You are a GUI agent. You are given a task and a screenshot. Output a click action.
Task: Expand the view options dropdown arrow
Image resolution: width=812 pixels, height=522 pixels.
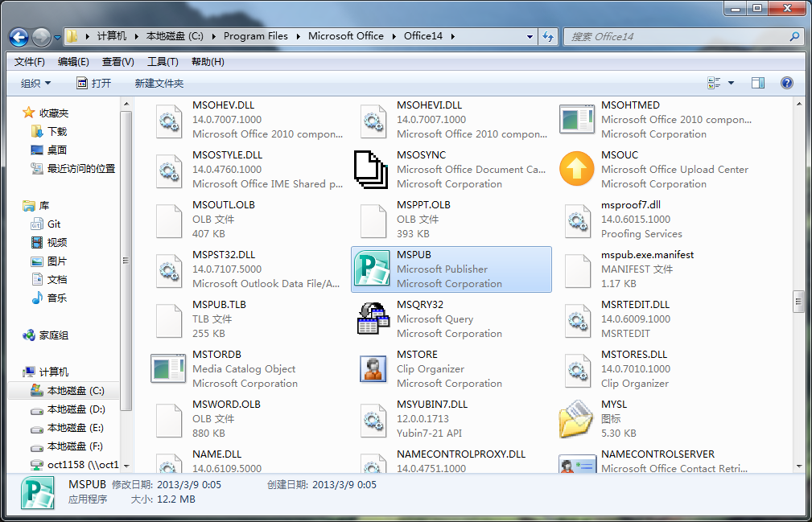(x=731, y=83)
